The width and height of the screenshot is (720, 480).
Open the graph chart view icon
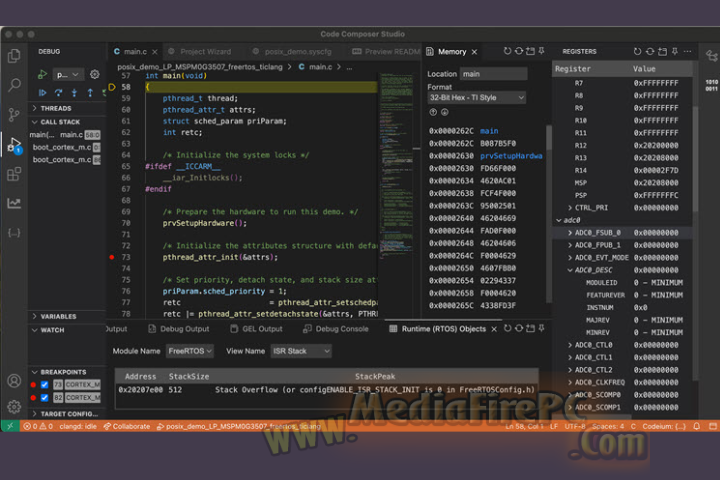pos(14,203)
